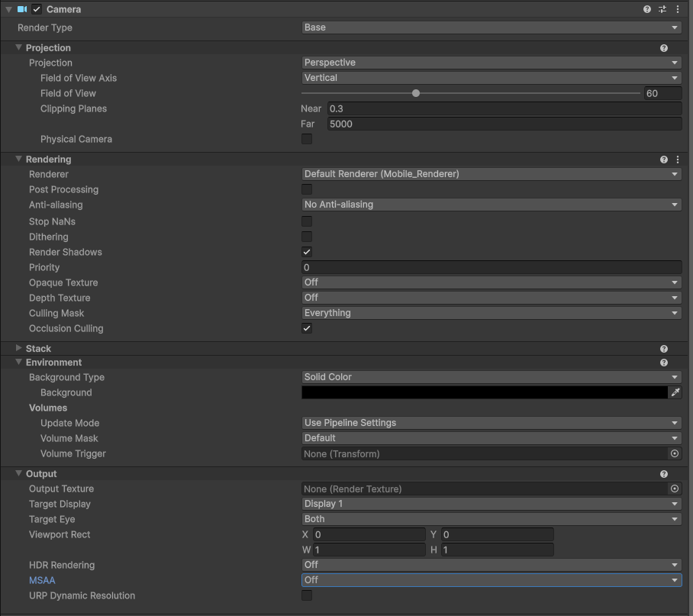The height and width of the screenshot is (616, 693).
Task: Collapse the Camera component foldout
Action: (8, 9)
